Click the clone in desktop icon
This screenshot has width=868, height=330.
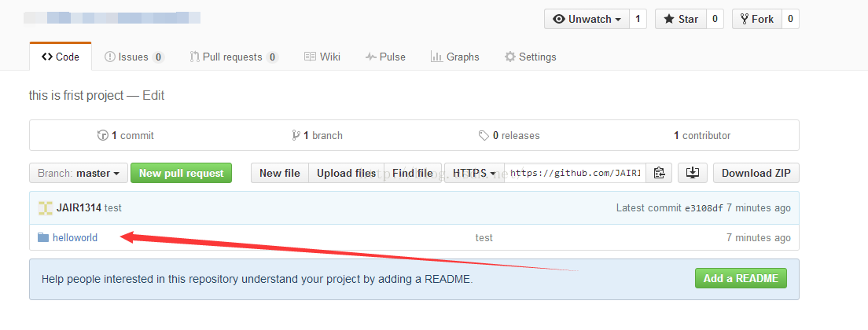pyautogui.click(x=693, y=173)
